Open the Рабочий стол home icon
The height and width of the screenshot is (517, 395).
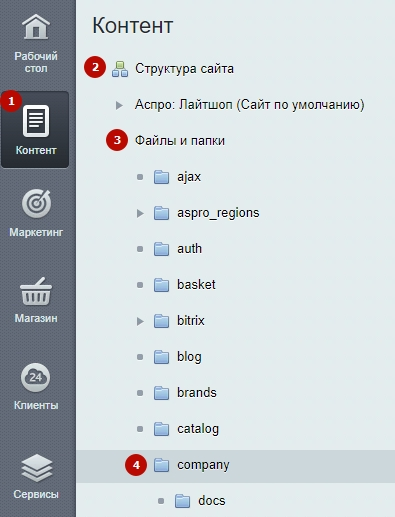(x=36, y=27)
